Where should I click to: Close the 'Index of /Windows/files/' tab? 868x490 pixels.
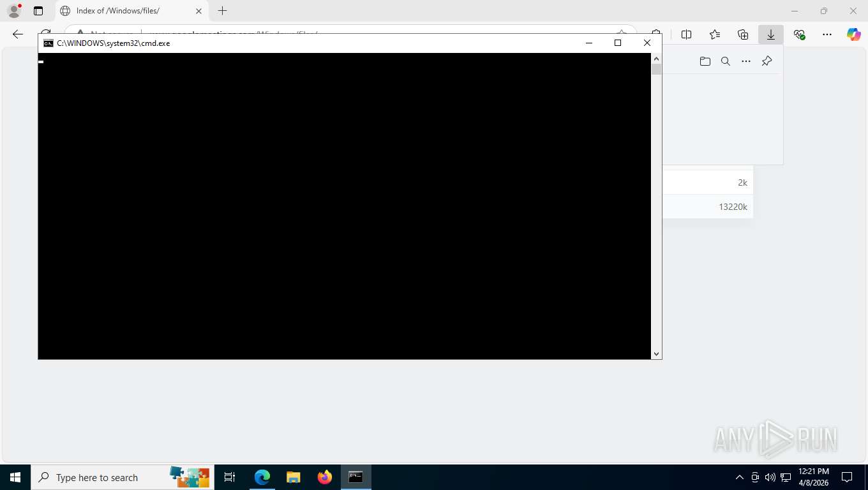coord(198,11)
